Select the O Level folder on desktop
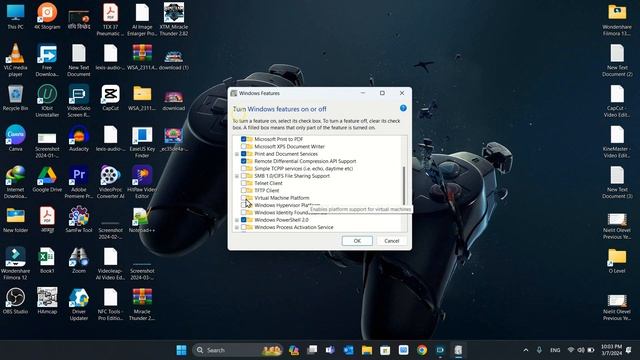 (x=617, y=260)
